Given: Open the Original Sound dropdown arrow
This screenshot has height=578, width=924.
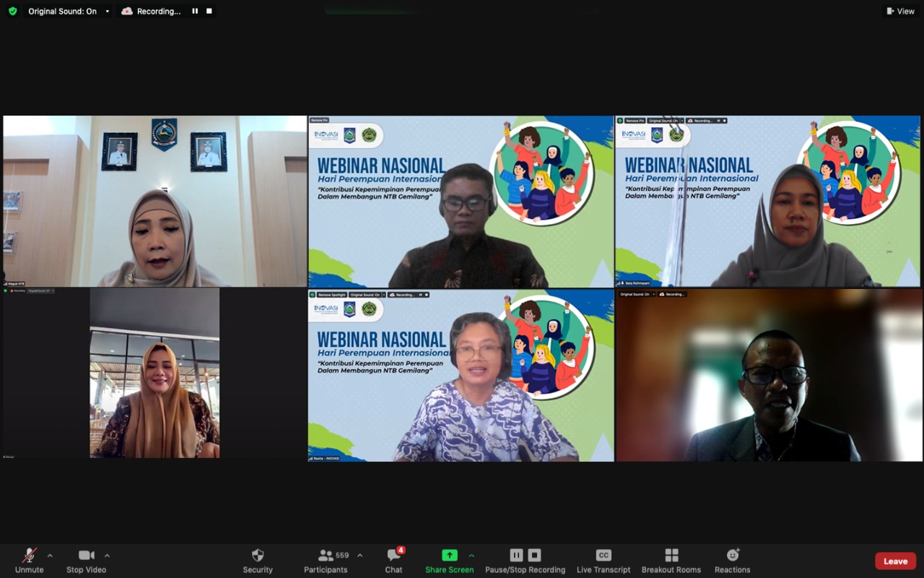Looking at the screenshot, I should pyautogui.click(x=108, y=11).
